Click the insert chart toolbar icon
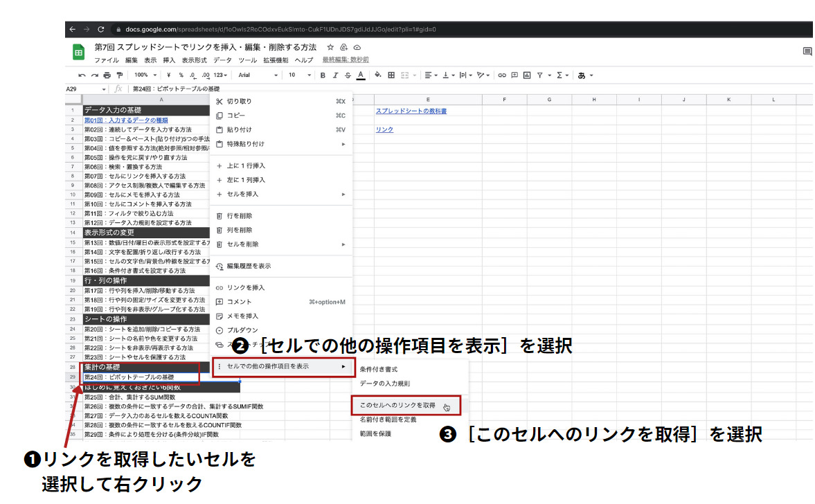This screenshot has height=504, width=815. [x=526, y=75]
